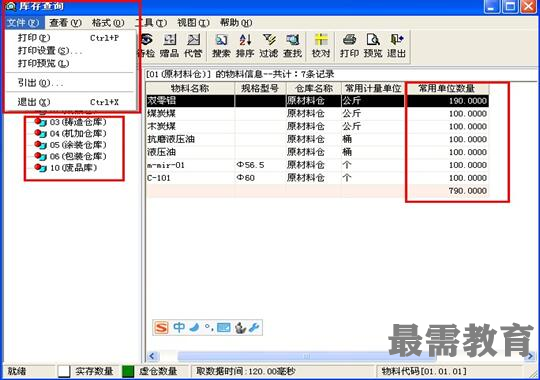Click the Φ56.5 specification cell
The height and width of the screenshot is (380, 540).
(260, 165)
